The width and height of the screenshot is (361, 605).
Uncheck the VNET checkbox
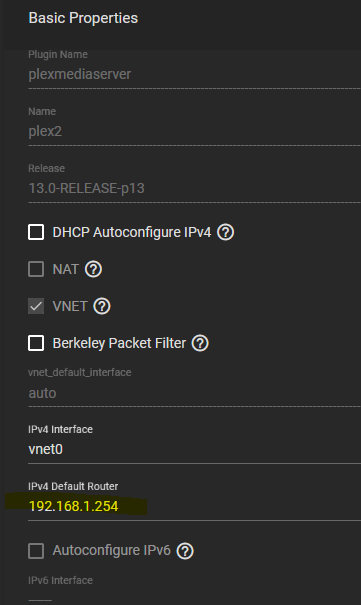(36, 306)
